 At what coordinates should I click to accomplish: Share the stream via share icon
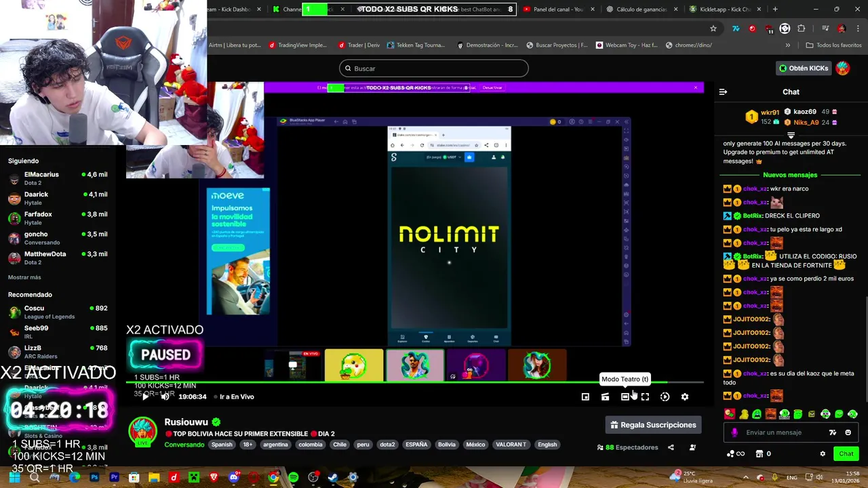(671, 447)
